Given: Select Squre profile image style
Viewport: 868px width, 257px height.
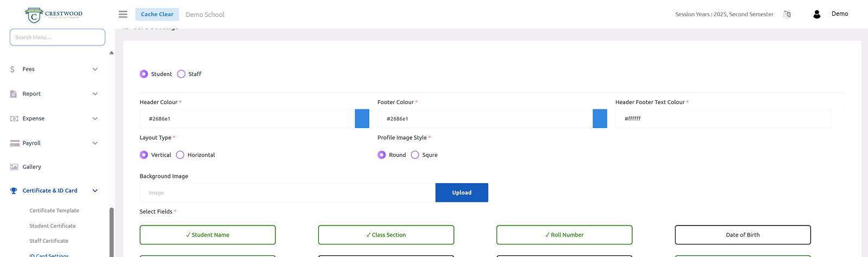Looking at the screenshot, I should point(415,155).
